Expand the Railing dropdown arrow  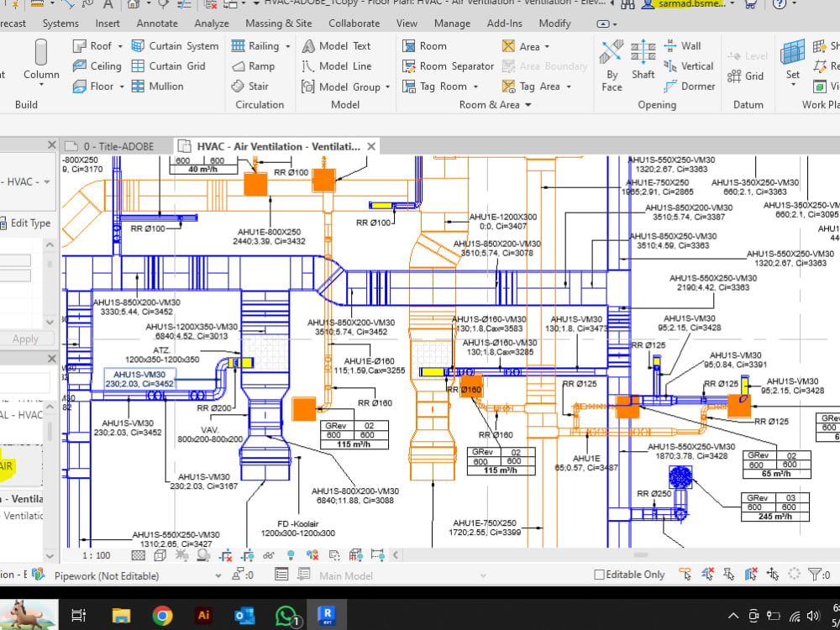[287, 46]
